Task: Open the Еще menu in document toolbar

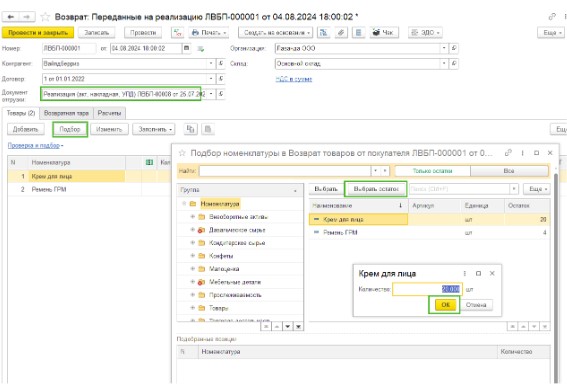Action: point(551,33)
